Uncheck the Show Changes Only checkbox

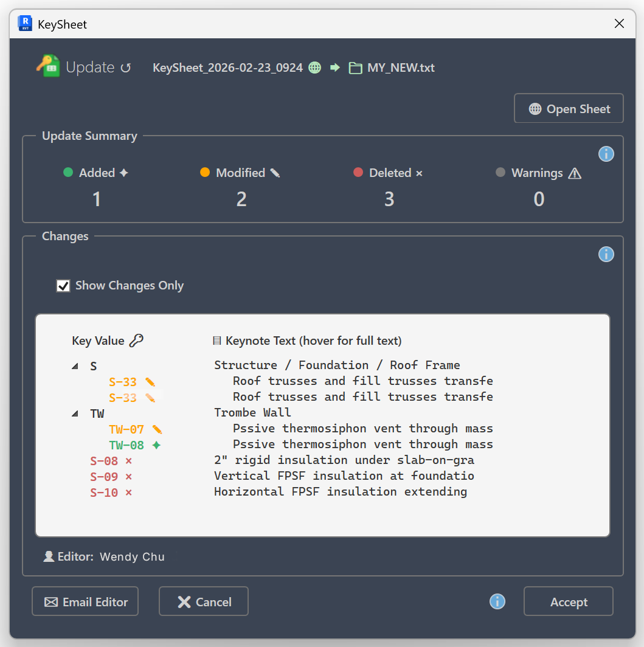tap(63, 286)
